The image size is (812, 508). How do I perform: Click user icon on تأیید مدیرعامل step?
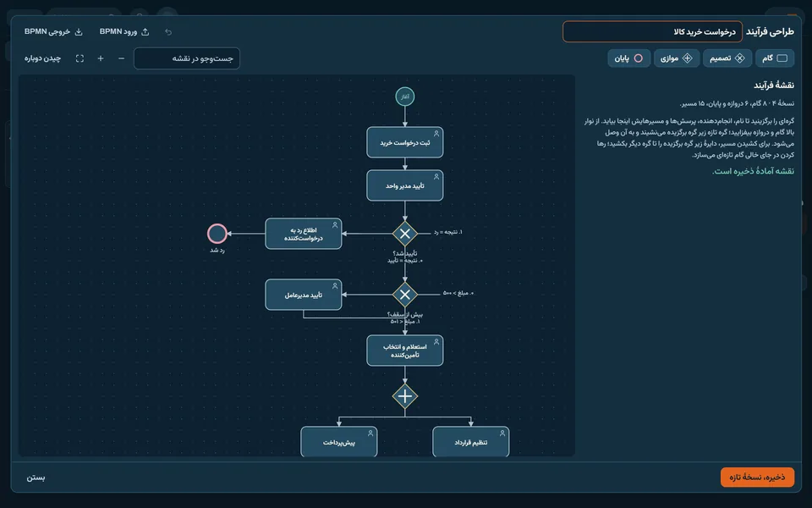coord(335,285)
